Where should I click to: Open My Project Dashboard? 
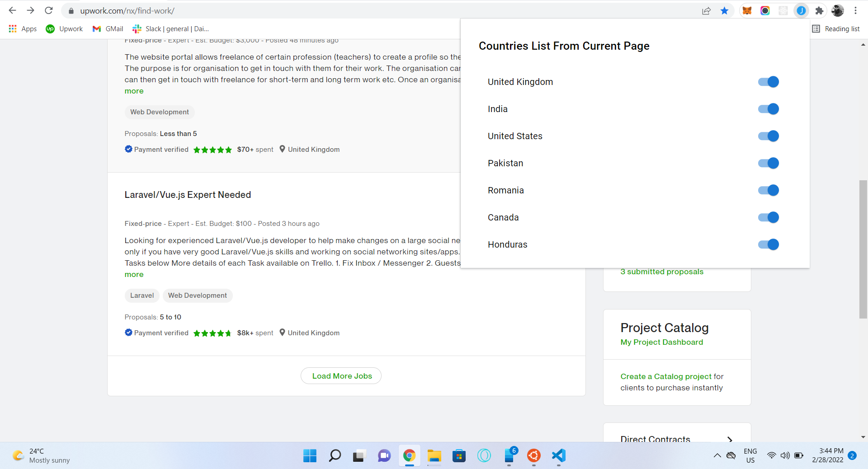[661, 342]
